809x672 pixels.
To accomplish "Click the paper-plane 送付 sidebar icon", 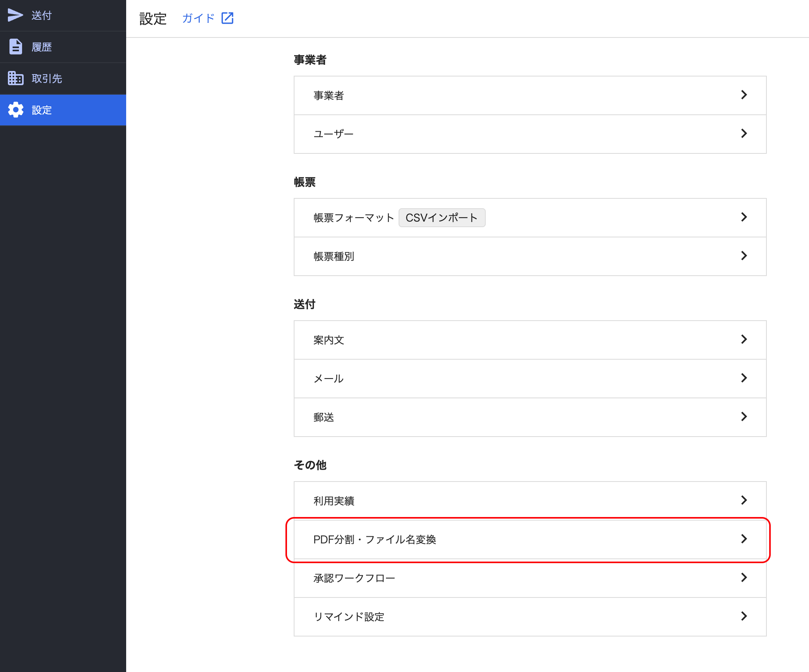I will click(x=15, y=15).
